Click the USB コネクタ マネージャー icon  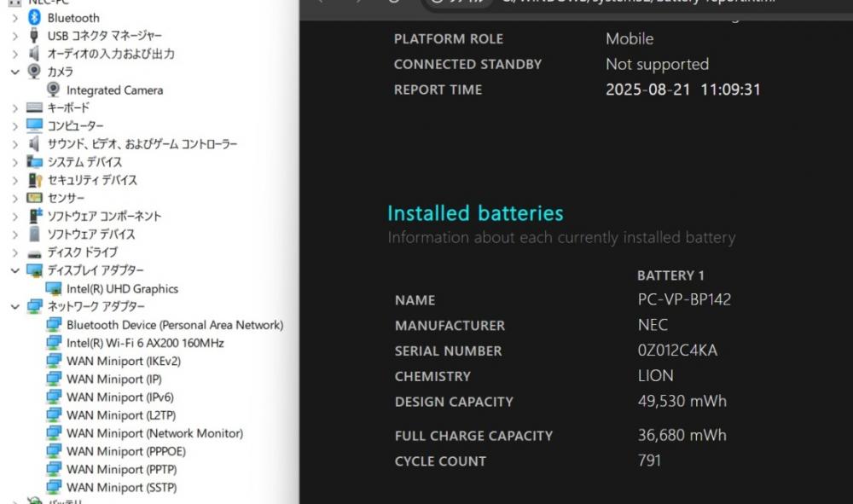coord(34,36)
